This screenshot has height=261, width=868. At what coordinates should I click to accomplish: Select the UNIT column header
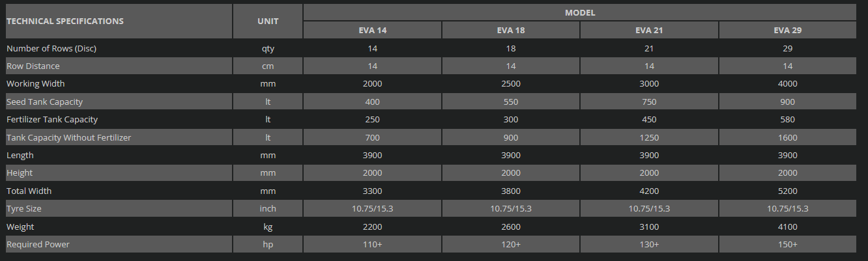[x=268, y=21]
